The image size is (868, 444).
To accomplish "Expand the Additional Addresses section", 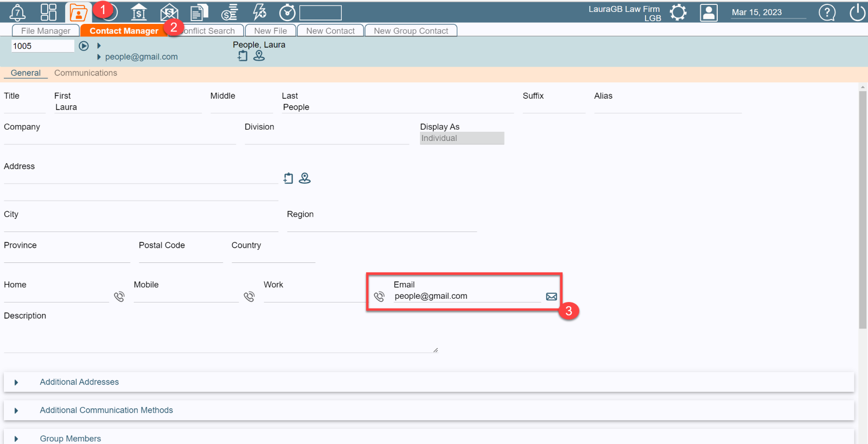I will pyautogui.click(x=429, y=382).
